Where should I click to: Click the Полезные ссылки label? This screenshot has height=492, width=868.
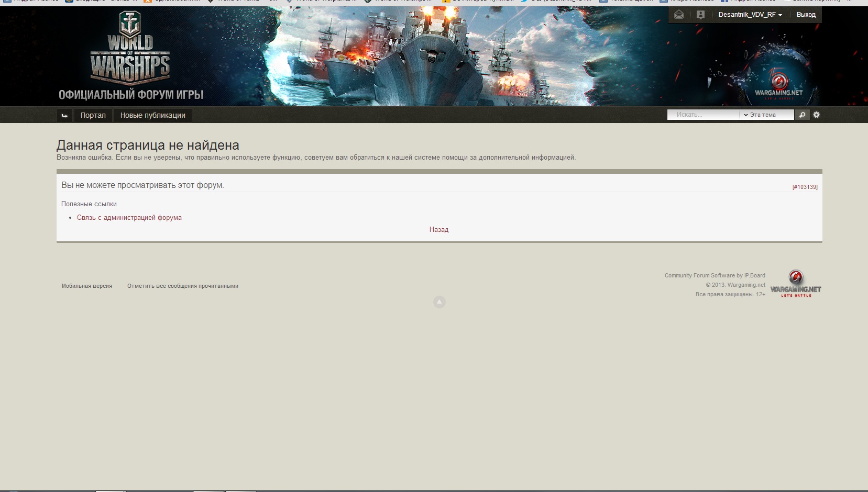(89, 204)
